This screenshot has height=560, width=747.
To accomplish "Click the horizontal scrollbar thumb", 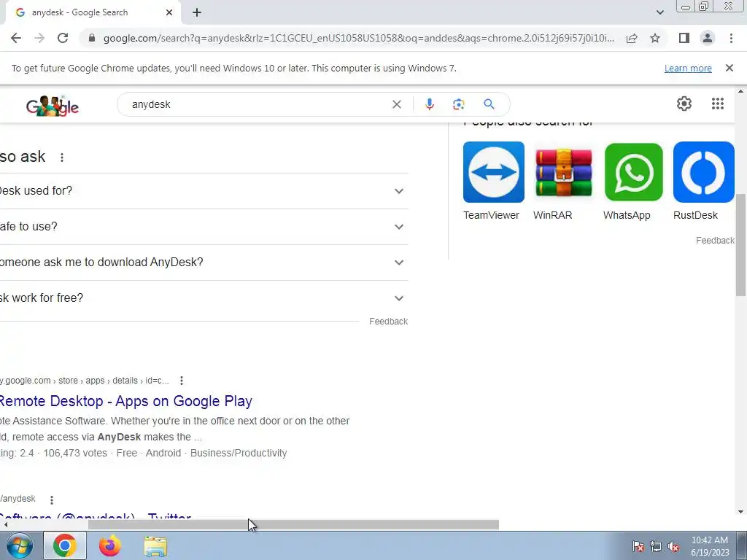I will point(293,525).
